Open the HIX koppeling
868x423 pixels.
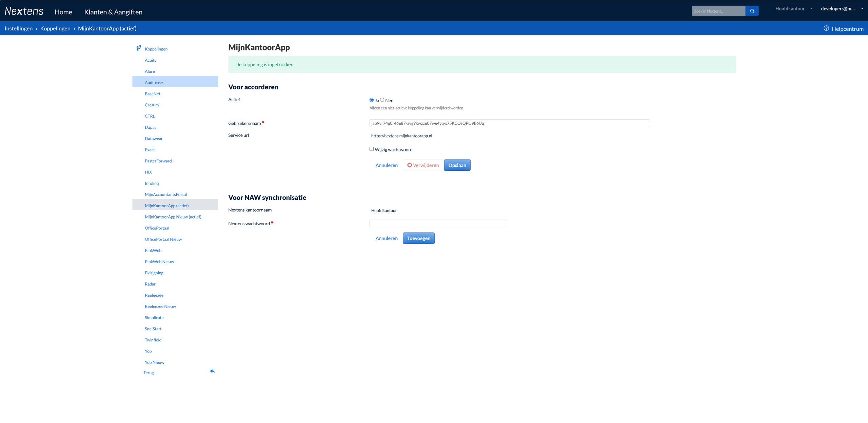[x=148, y=172]
